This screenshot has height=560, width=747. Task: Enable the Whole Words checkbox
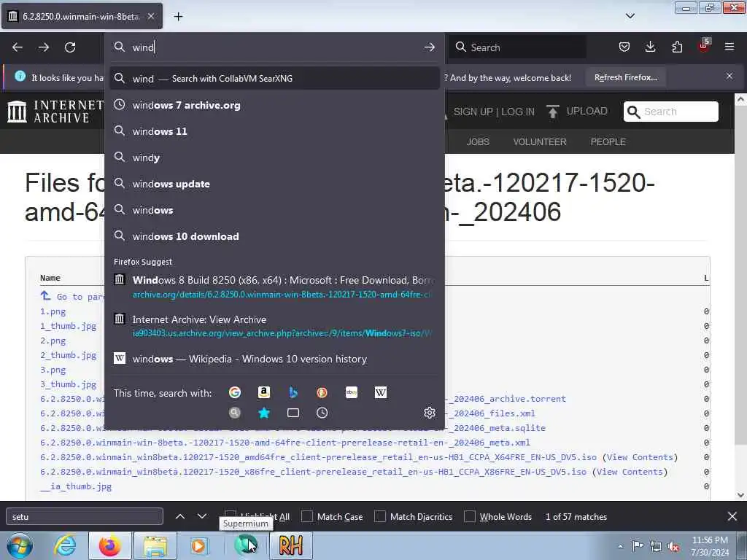(470, 517)
